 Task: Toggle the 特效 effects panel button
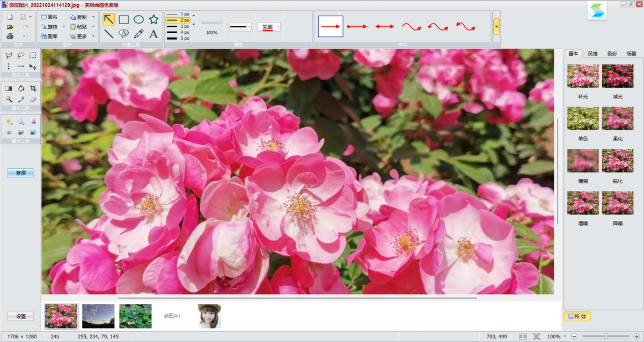(577, 316)
